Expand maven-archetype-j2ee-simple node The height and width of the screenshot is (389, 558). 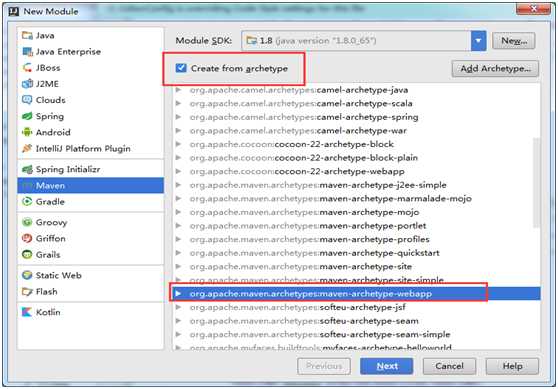179,185
